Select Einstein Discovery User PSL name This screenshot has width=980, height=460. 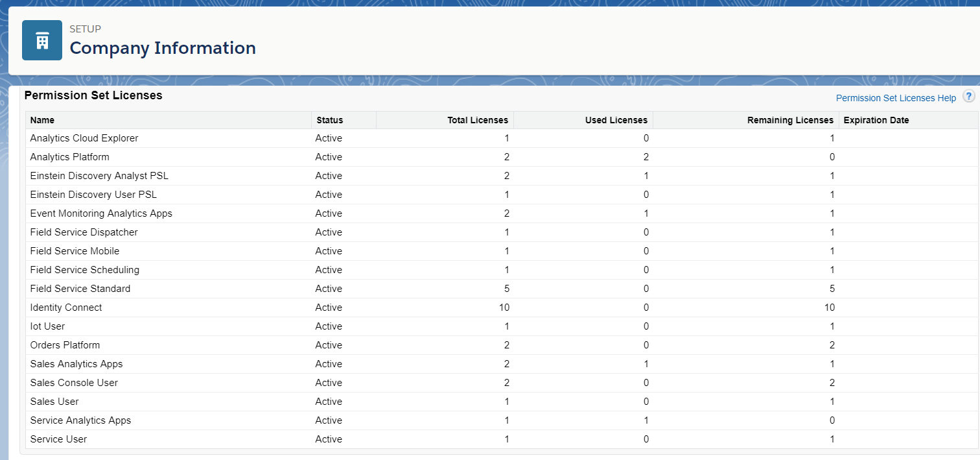coord(93,195)
